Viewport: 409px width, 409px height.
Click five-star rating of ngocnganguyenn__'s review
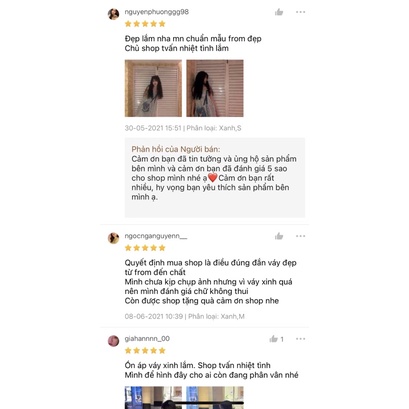tap(145, 248)
